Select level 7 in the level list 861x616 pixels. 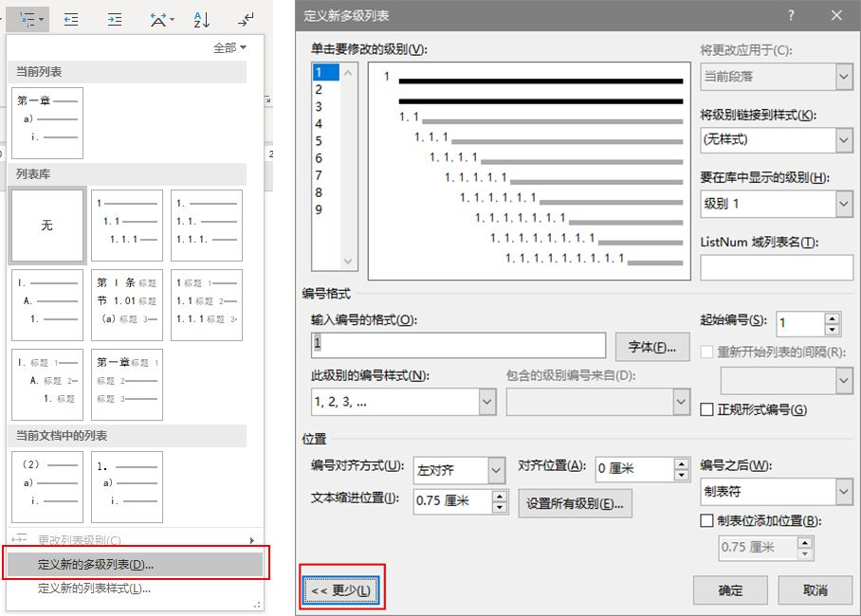click(326, 175)
